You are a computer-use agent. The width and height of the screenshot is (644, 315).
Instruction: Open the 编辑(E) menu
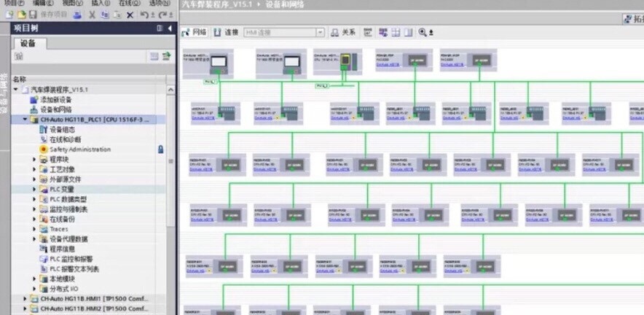(43, 3)
